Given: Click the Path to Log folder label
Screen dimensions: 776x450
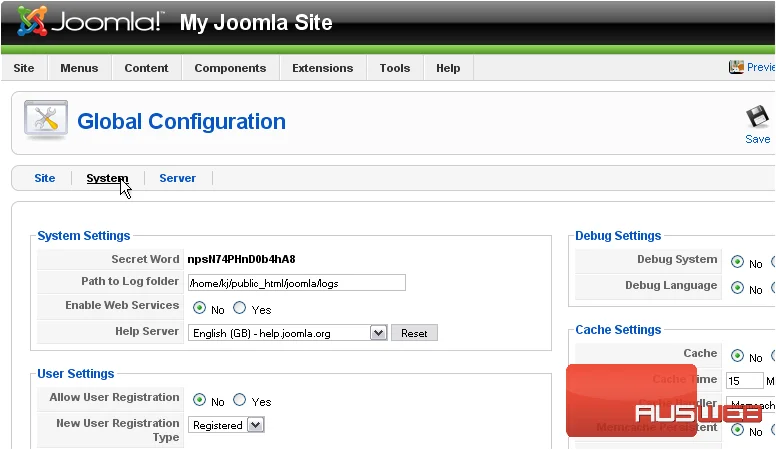Looking at the screenshot, I should [x=130, y=281].
